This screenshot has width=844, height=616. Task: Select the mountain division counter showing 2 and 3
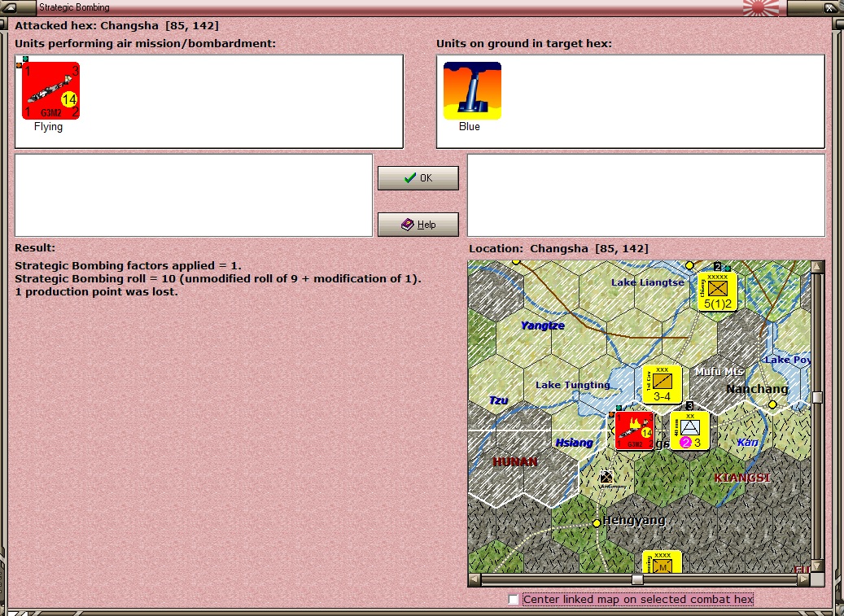(690, 431)
